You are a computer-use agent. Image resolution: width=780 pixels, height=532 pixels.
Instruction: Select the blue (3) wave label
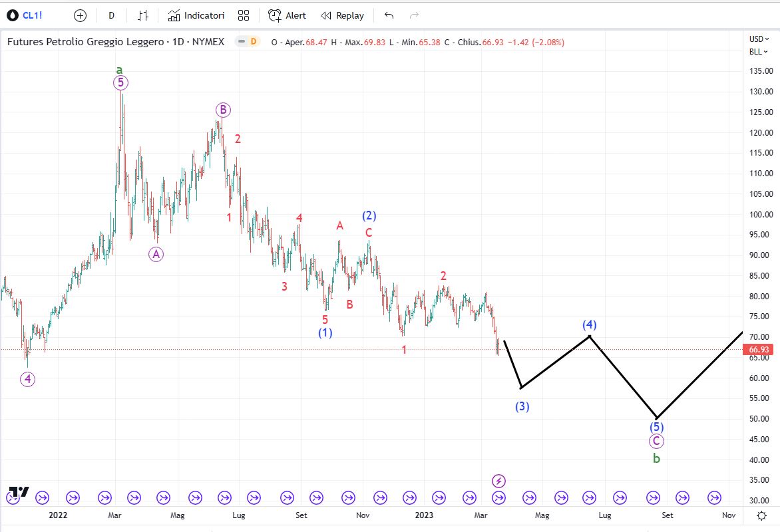tap(522, 406)
